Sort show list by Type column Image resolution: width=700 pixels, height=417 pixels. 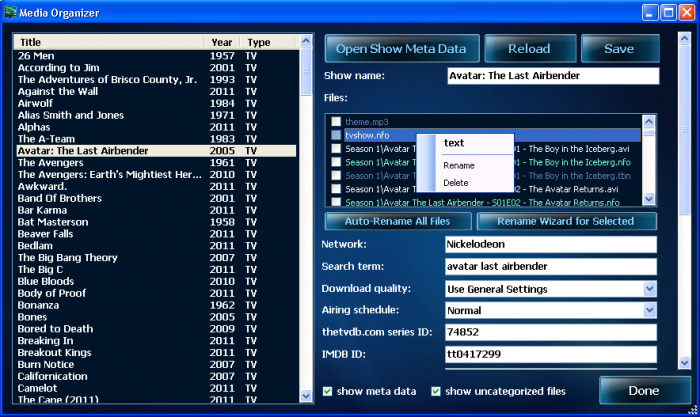(x=267, y=42)
